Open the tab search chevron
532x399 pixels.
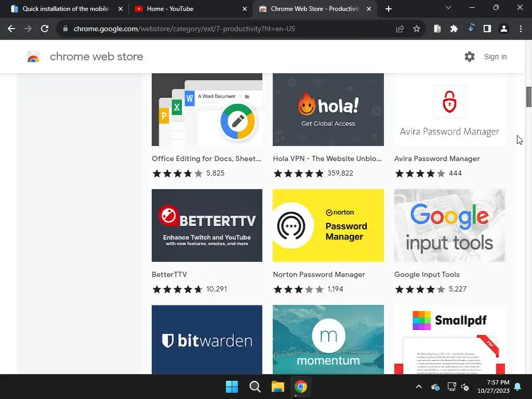click(448, 7)
